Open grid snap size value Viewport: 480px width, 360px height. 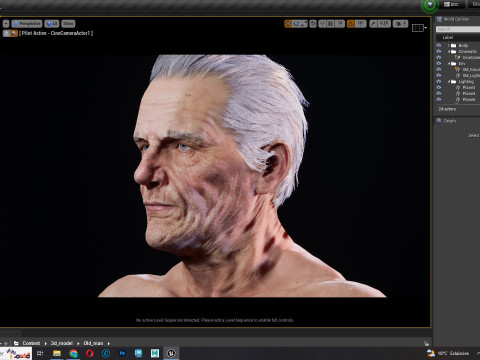pyautogui.click(x=339, y=24)
